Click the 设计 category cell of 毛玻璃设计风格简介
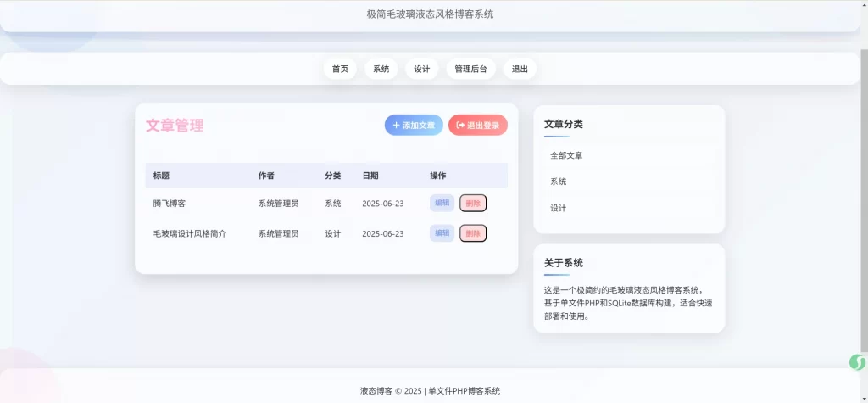The width and height of the screenshot is (868, 403). [x=332, y=234]
